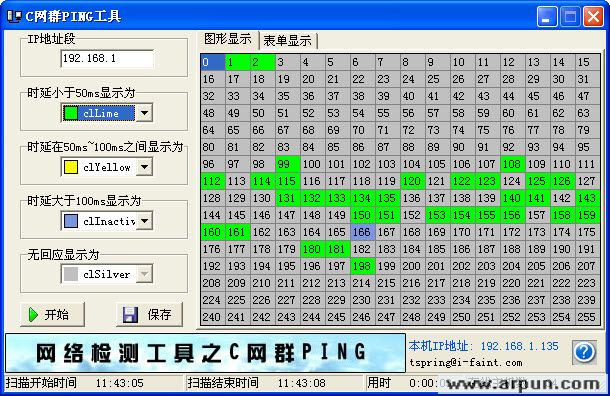Select green grid cell 150
Image resolution: width=610 pixels, height=396 pixels.
363,215
